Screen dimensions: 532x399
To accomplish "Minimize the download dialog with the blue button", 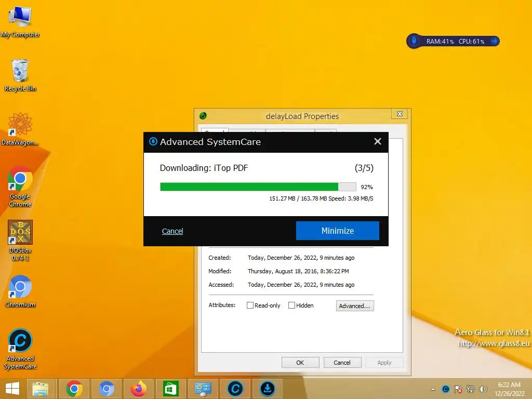I will click(x=338, y=231).
